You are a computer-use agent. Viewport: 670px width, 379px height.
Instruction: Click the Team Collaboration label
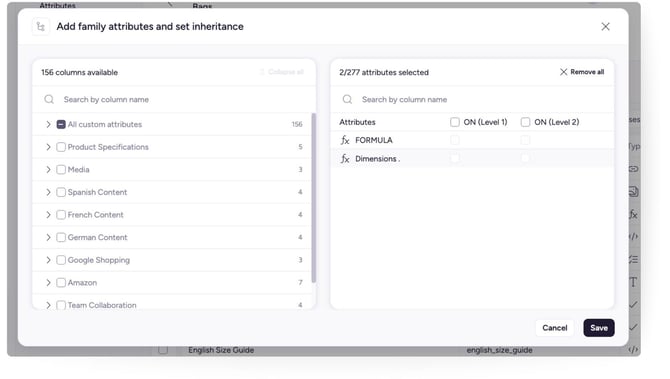point(102,305)
